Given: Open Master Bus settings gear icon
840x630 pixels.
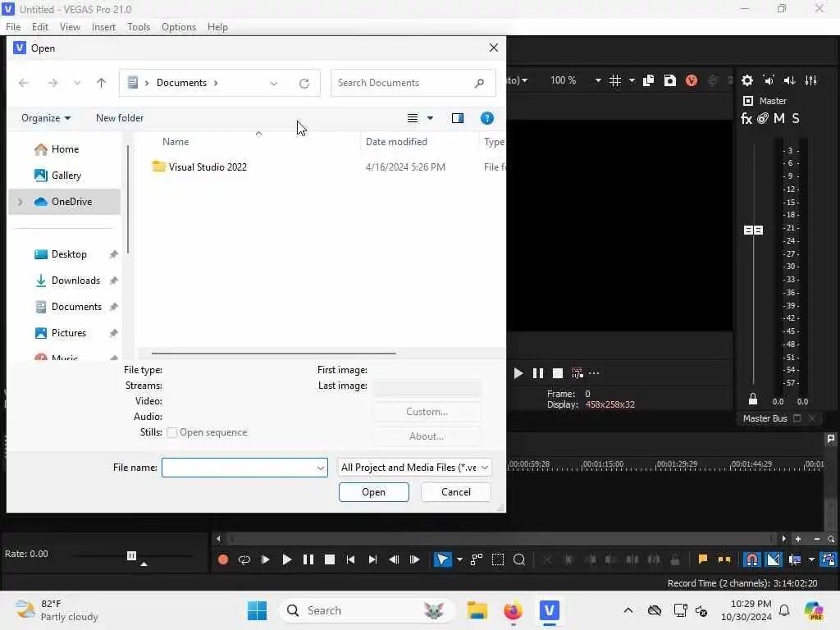Looking at the screenshot, I should (746, 80).
